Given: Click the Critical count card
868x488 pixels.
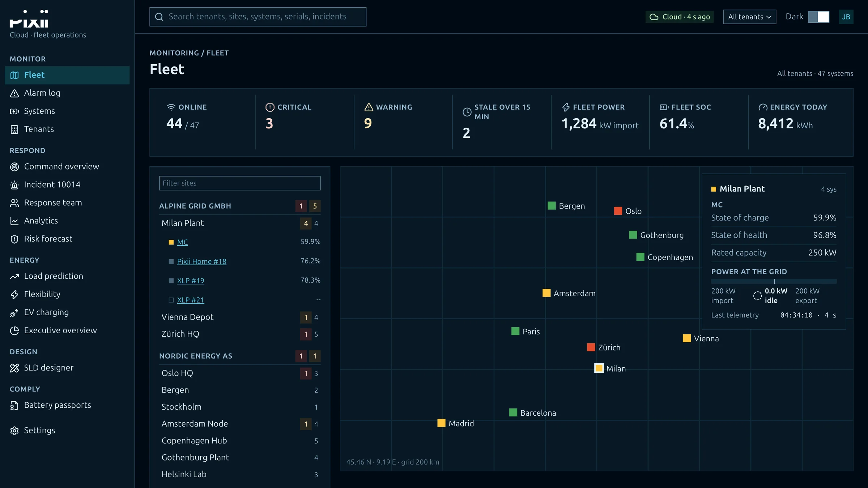Looking at the screenshot, I should [305, 122].
